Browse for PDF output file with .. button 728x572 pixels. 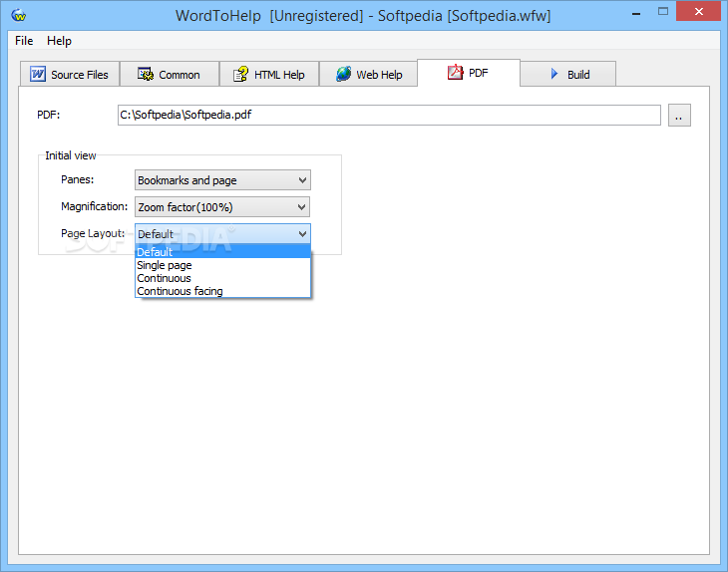click(x=679, y=115)
